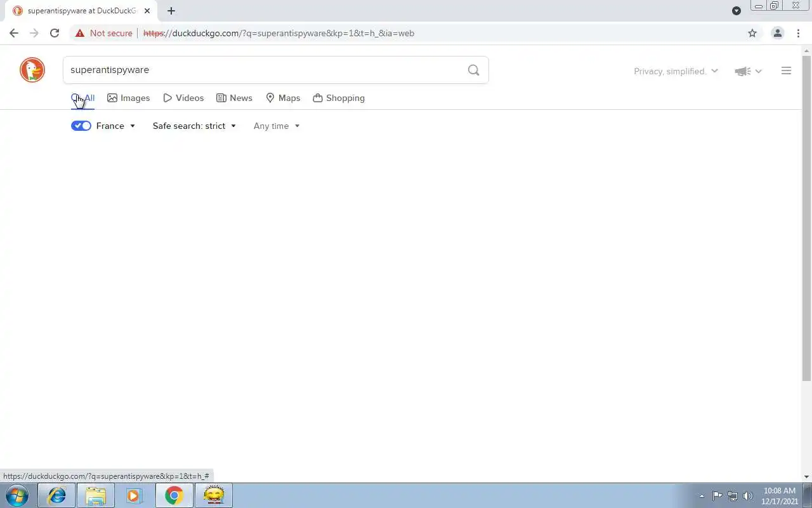812x508 pixels.
Task: Open Safe search: strict dropdown
Action: 194,126
